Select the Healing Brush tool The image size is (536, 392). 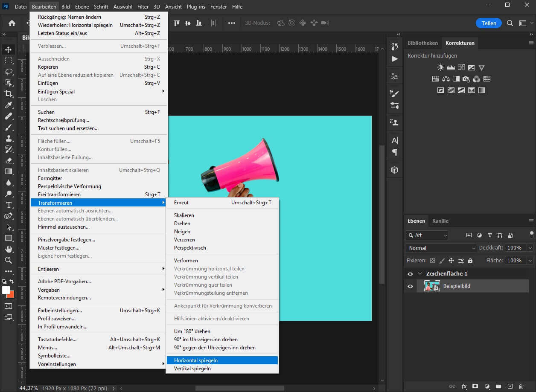point(9,117)
